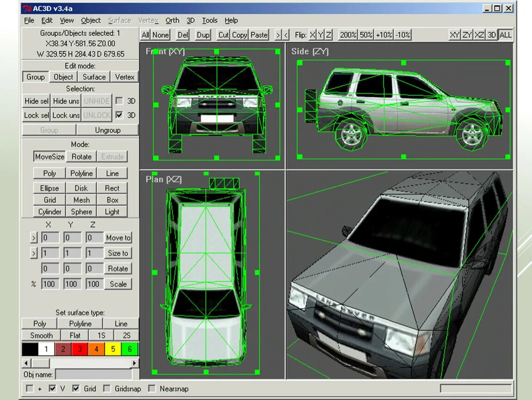This screenshot has height=400, width=532.
Task: Click the Ungroup button
Action: click(107, 130)
